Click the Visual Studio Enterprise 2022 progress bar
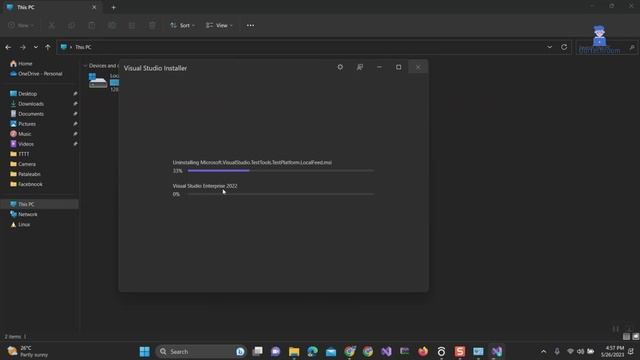 (x=280, y=194)
